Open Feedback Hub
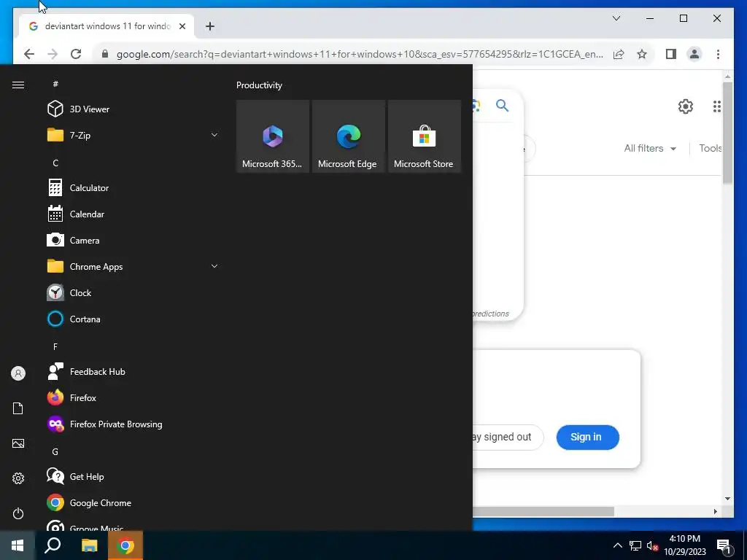The width and height of the screenshot is (747, 560). click(x=133, y=371)
